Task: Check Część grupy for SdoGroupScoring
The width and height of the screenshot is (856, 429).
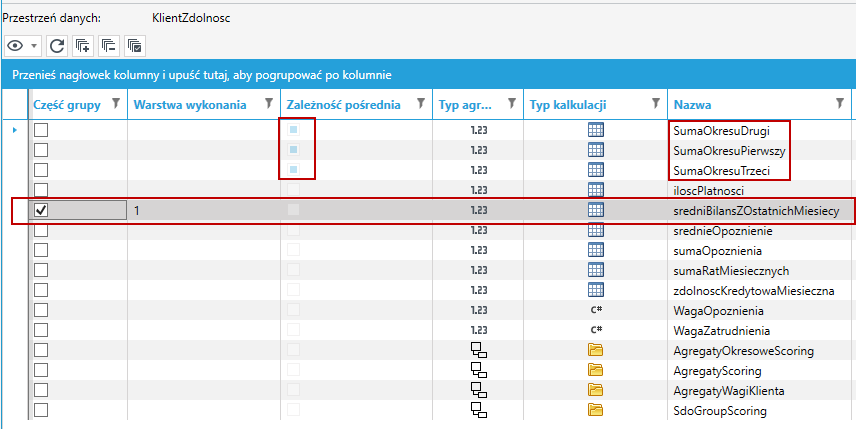Action: pyautogui.click(x=41, y=410)
